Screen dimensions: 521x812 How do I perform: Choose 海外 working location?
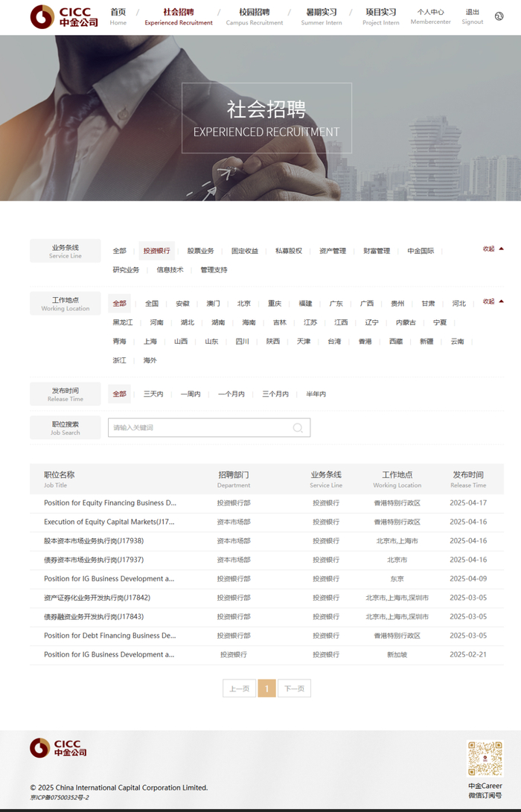tap(150, 360)
